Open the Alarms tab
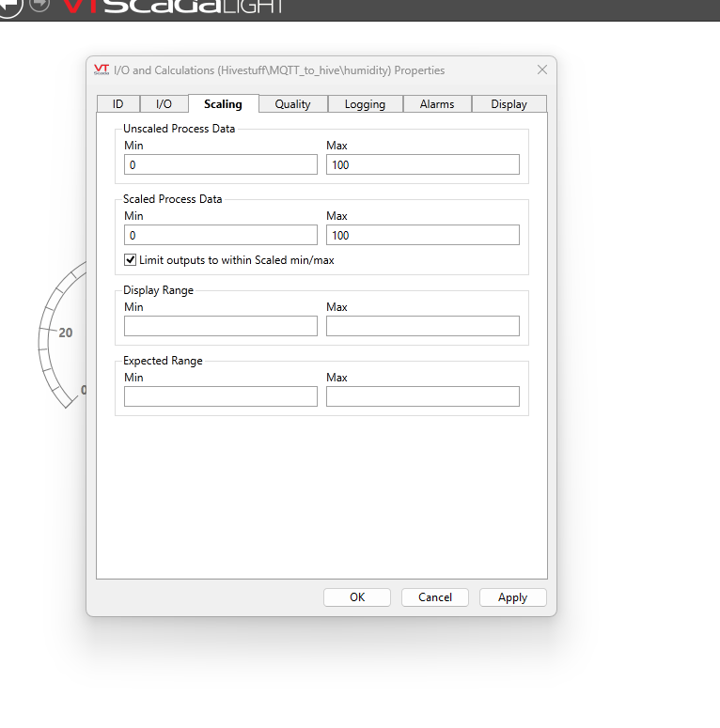 437,104
